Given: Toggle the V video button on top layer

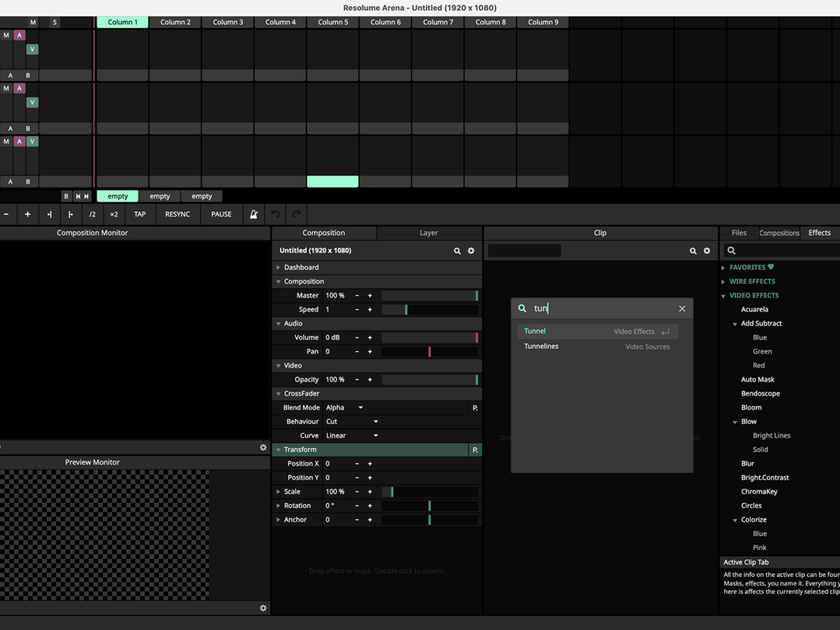Looking at the screenshot, I should pyautogui.click(x=32, y=50).
